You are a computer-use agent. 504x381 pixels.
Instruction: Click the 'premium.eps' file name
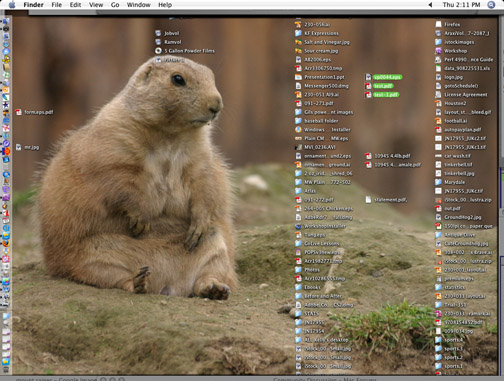[x=459, y=279]
